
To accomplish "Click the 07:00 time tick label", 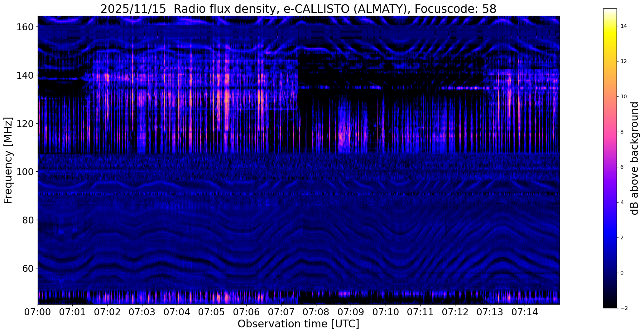I will [x=38, y=312].
